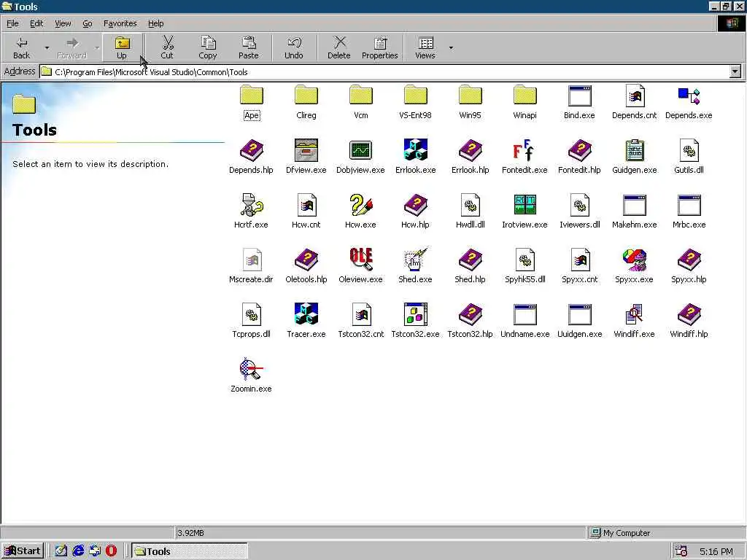Open the Edit menu
Screen dimensions: 747x560
36,23
